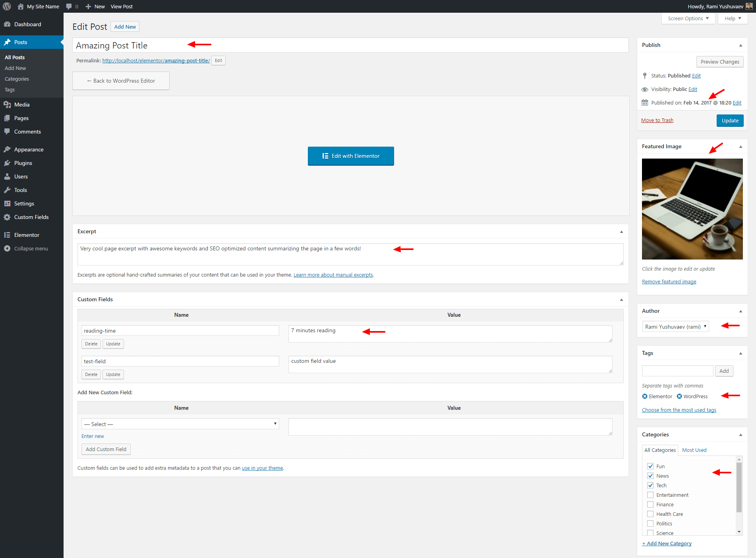Enable the Finance category checkbox
The height and width of the screenshot is (558, 756).
click(650, 504)
